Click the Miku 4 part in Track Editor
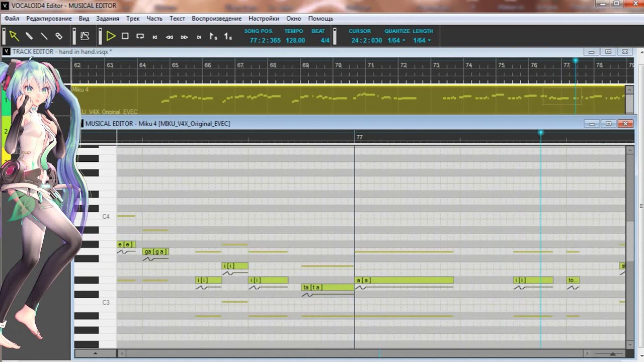The width and height of the screenshot is (644, 362). 348,100
